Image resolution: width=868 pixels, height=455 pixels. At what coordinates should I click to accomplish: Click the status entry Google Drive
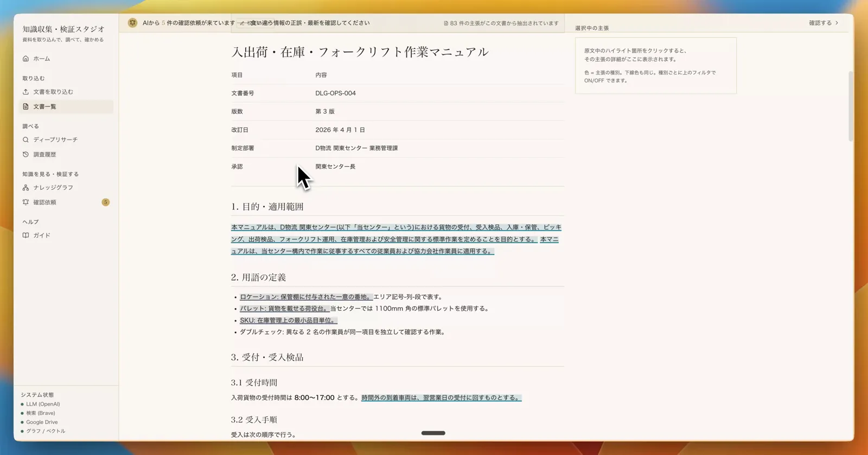(x=42, y=422)
